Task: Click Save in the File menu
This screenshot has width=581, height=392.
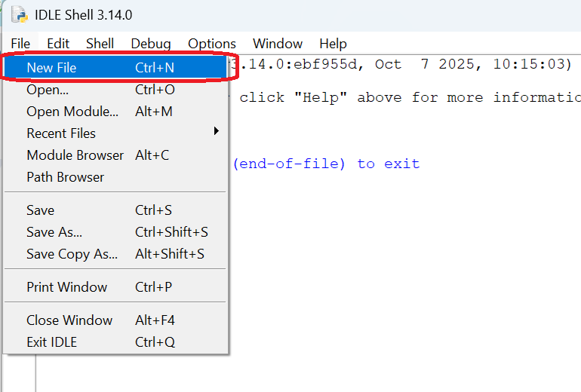Action: click(x=41, y=210)
